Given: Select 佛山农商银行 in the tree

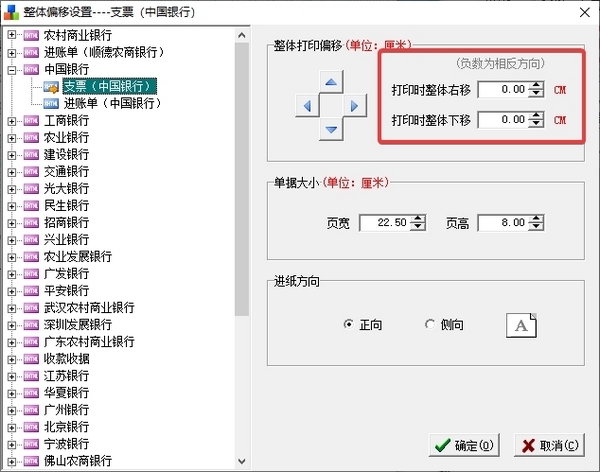Looking at the screenshot, I should point(78,461).
